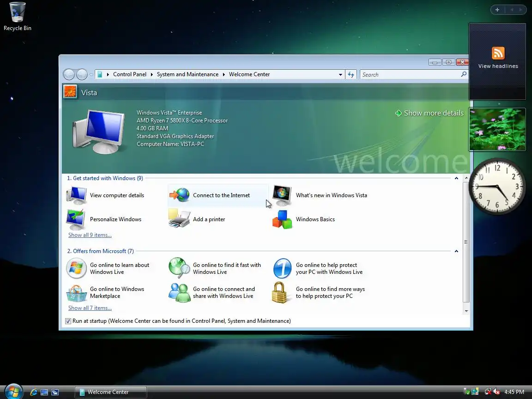The width and height of the screenshot is (532, 399).
Task: Click the Personalize Windows icon
Action: (76, 219)
